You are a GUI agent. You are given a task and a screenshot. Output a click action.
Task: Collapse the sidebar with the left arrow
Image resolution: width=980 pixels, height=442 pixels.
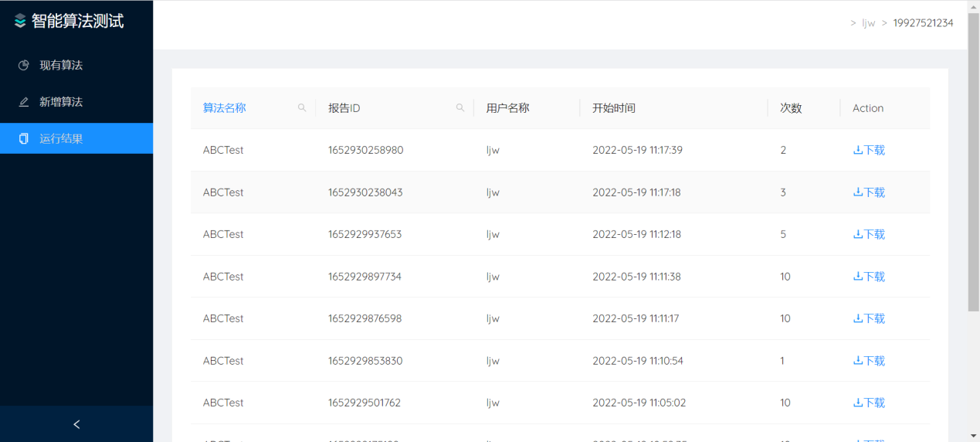point(76,424)
